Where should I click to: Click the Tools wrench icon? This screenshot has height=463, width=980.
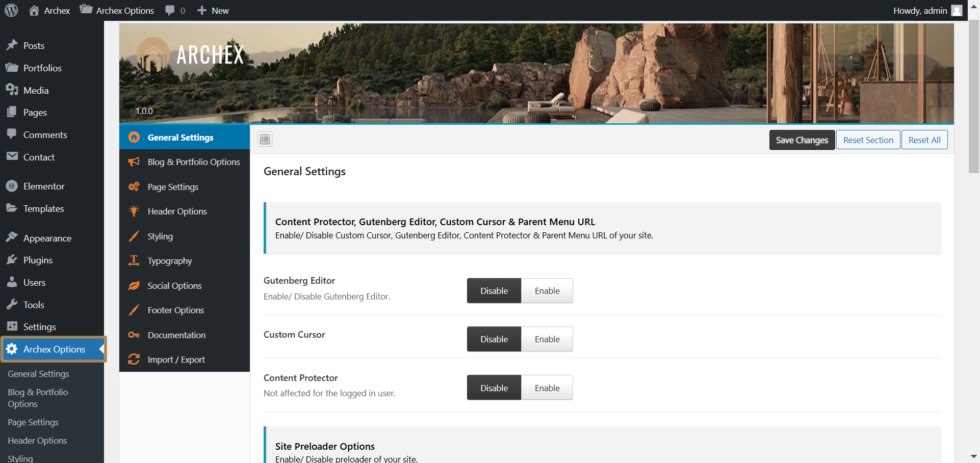[x=12, y=305]
